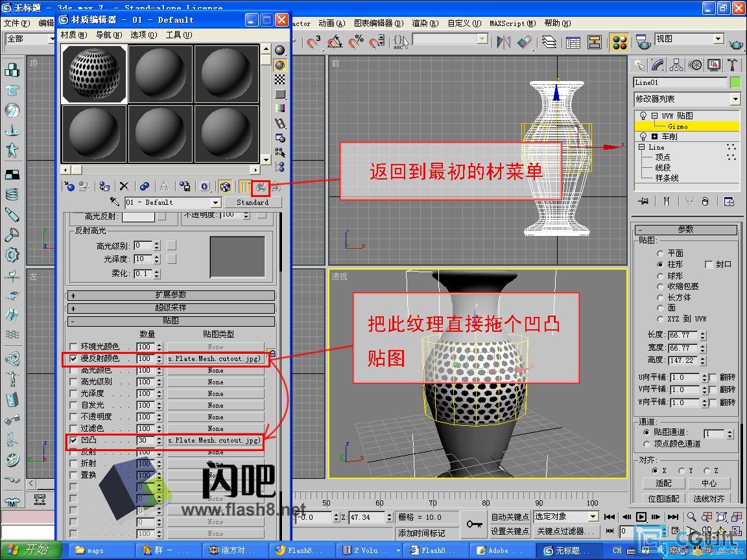Select the 球形 mapping radio button
The height and width of the screenshot is (560, 747).
(x=660, y=275)
